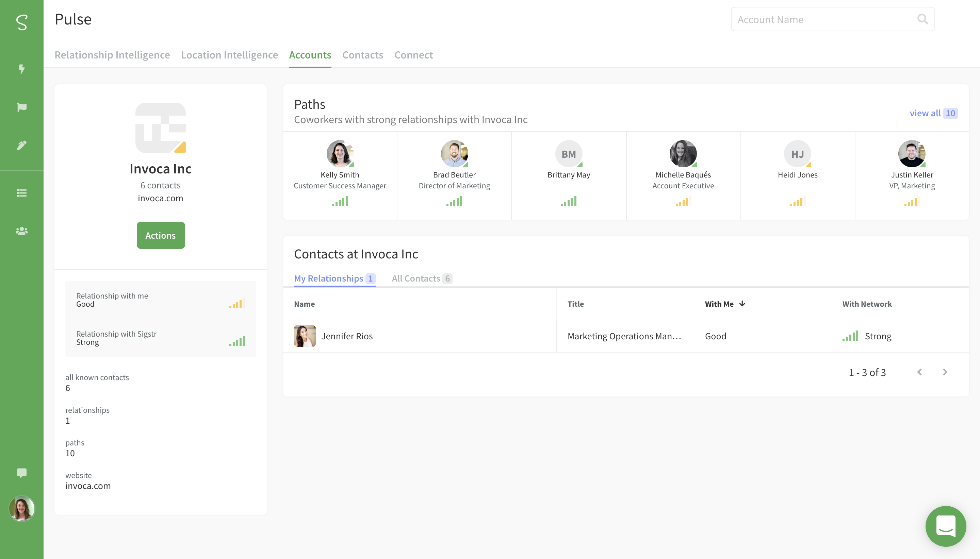Screen dimensions: 980x559
Task: Click Michelle Baqués's avatar
Action: click(683, 154)
